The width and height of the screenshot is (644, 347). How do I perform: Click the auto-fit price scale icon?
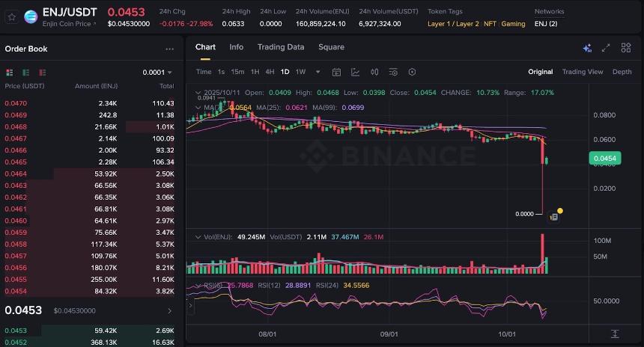[x=615, y=334]
